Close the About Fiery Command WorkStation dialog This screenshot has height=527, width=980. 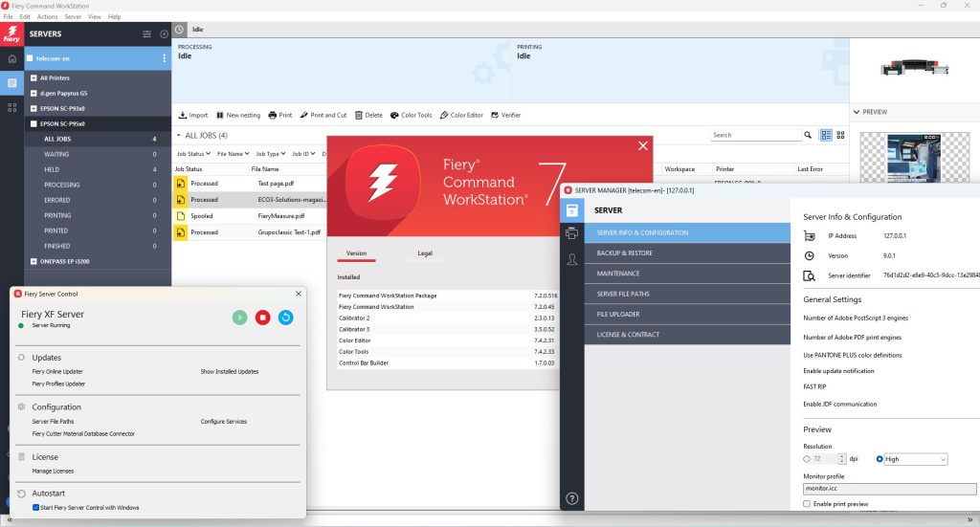point(643,145)
